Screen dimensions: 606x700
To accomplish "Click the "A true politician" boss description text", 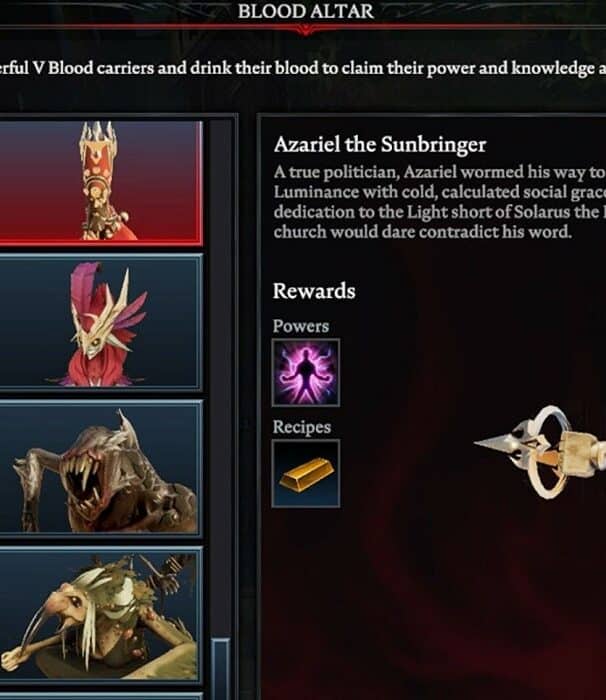I will tap(440, 202).
